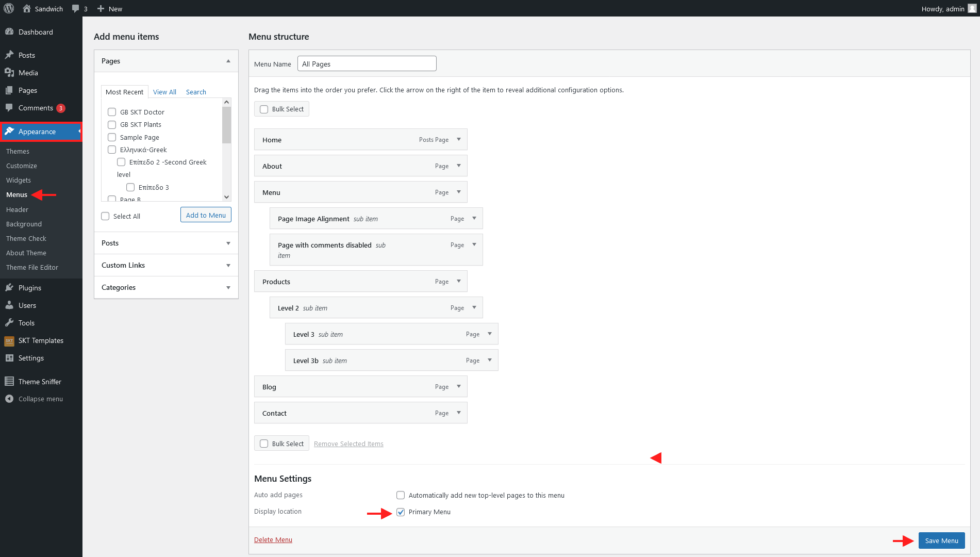Uncheck the Primary Menu display location
Viewport: 980px width, 557px height.
(401, 512)
